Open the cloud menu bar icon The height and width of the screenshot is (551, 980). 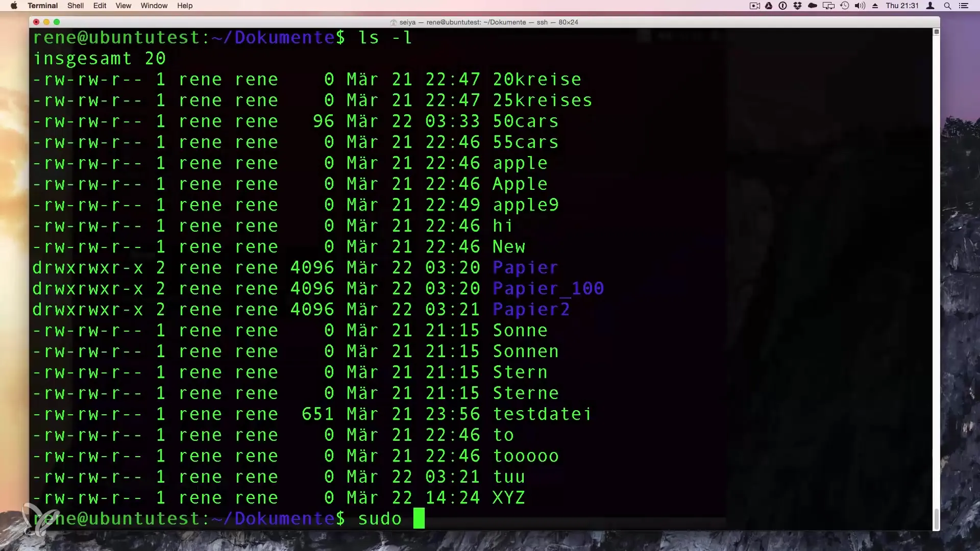click(x=813, y=6)
